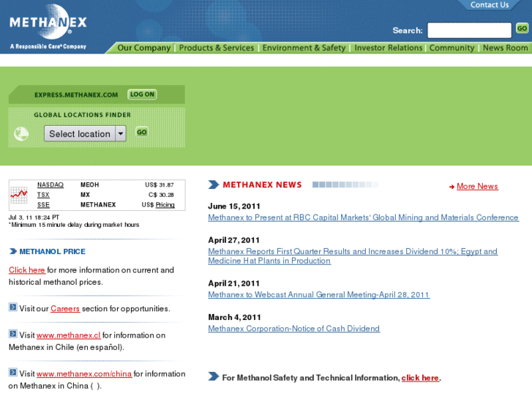Viewport: 532px width, 399px height.
Task: Click the blue arrow beside Methanol Price
Action: coord(13,251)
